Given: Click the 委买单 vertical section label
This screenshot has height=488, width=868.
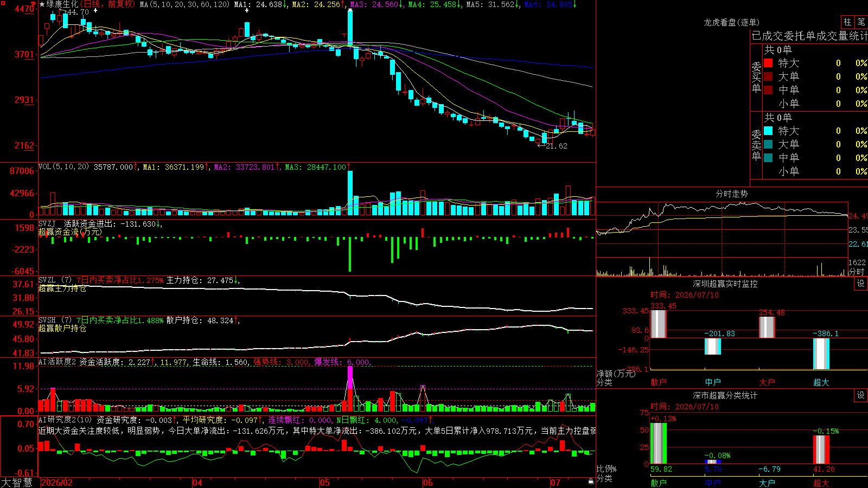Looking at the screenshot, I should click(x=756, y=77).
